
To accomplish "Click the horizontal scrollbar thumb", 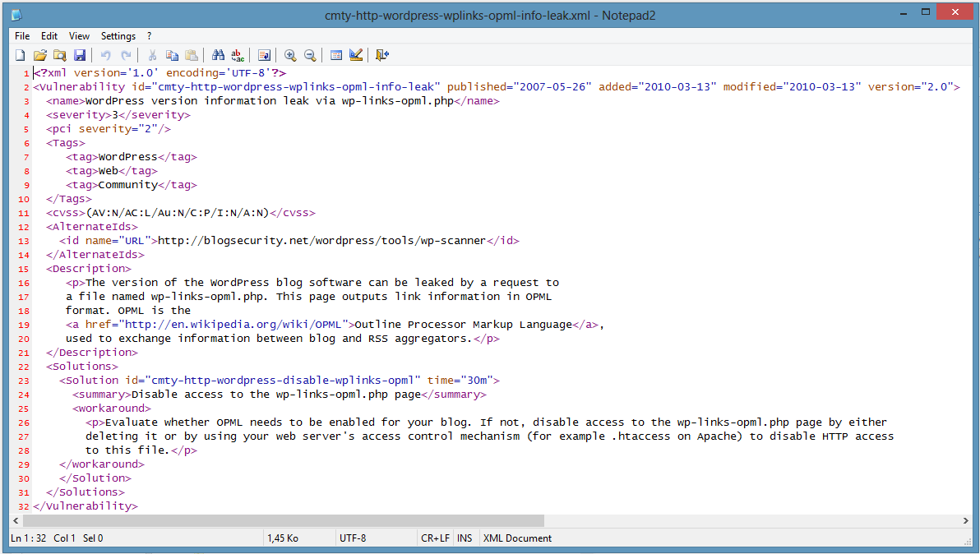I will click(283, 520).
